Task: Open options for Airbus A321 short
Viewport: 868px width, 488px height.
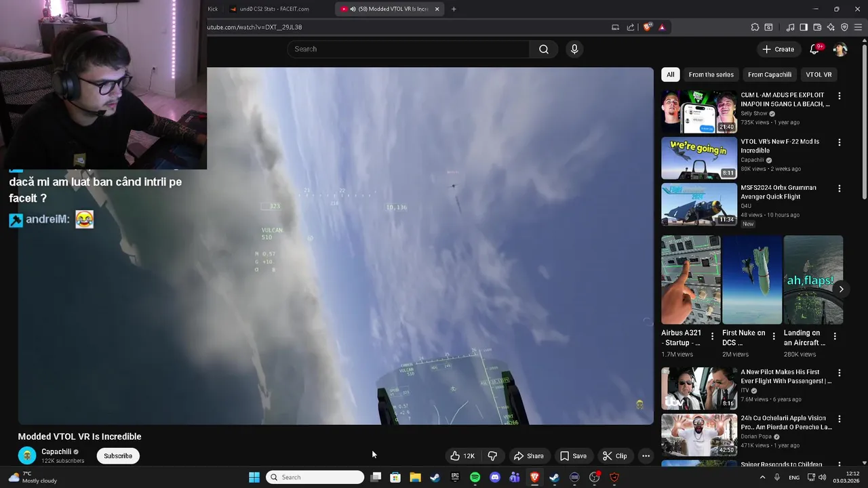Action: click(x=712, y=336)
